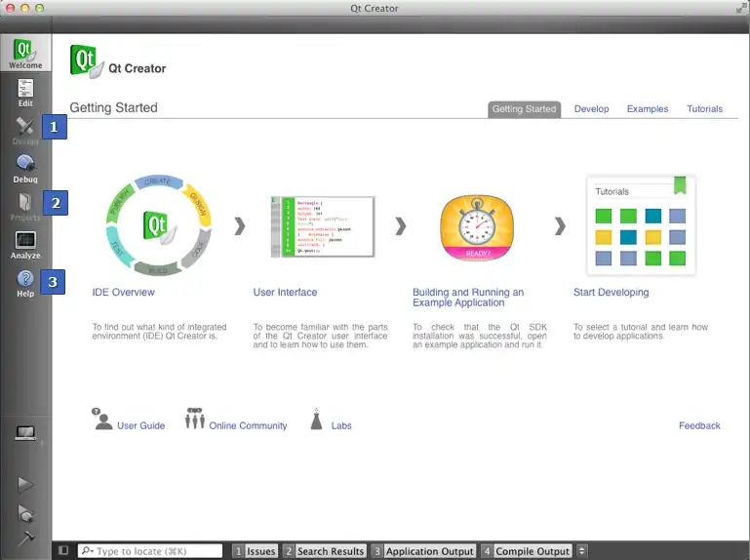Image resolution: width=750 pixels, height=560 pixels.
Task: Start debugging with the debug-run icon
Action: coord(25,512)
